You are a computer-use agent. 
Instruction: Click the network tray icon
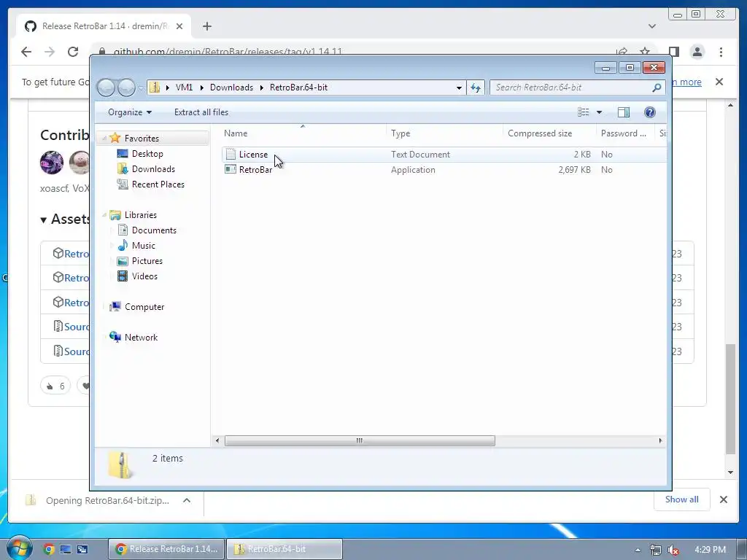[x=656, y=550]
